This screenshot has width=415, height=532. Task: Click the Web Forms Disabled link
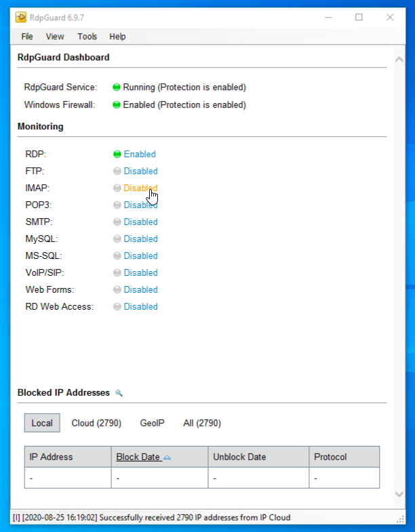140,290
